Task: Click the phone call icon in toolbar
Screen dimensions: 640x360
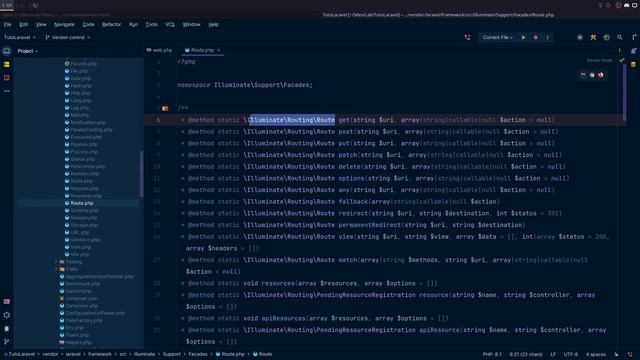Action: click(x=467, y=38)
